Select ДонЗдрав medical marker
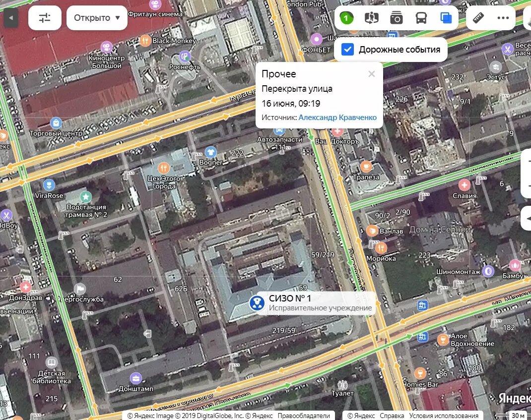531x420 pixels. click(x=25, y=287)
